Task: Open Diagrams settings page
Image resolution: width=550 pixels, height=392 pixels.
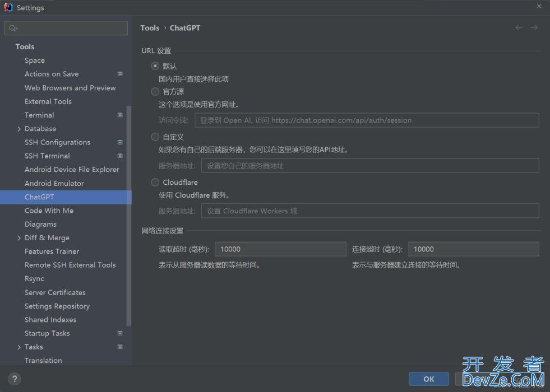Action: coord(41,224)
